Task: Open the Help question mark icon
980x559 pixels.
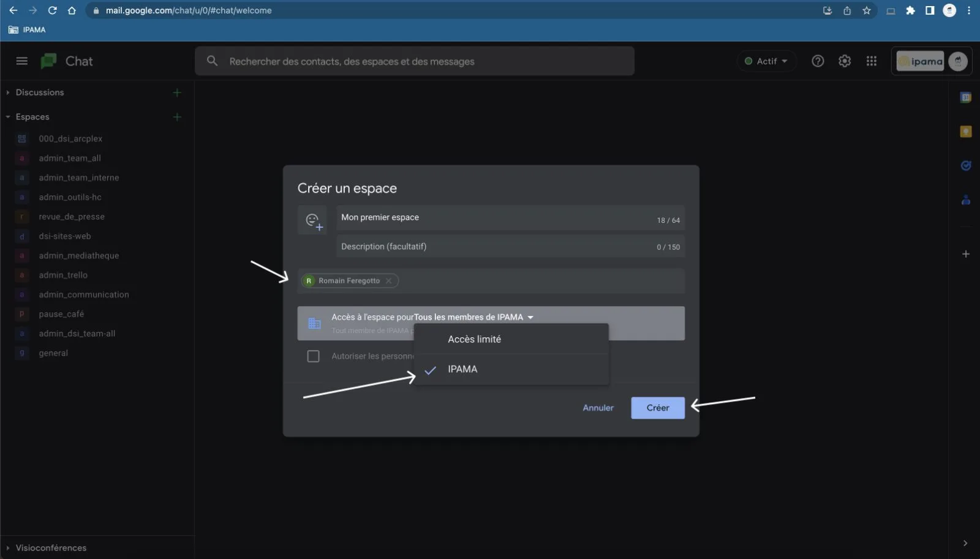Action: coord(818,61)
